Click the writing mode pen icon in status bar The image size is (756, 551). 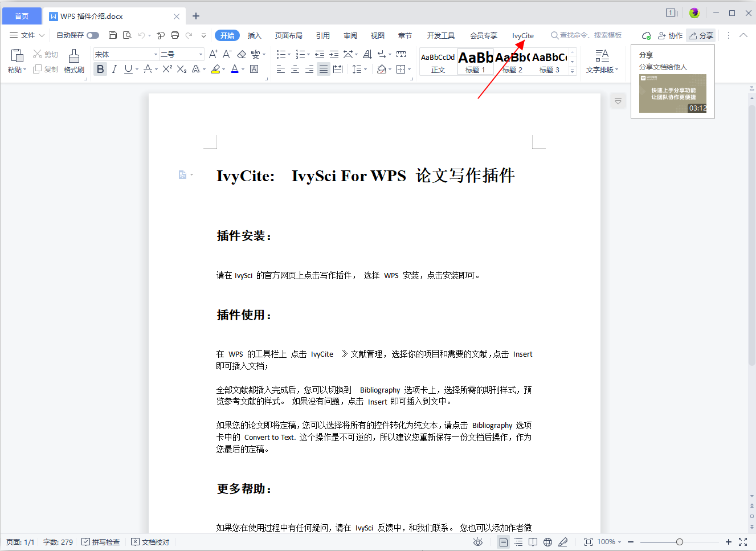coord(563,542)
